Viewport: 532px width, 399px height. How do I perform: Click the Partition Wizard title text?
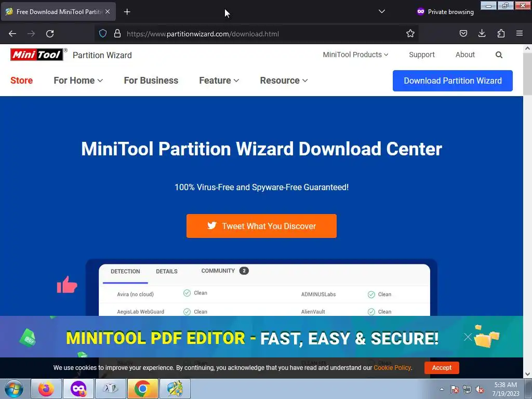[102, 55]
